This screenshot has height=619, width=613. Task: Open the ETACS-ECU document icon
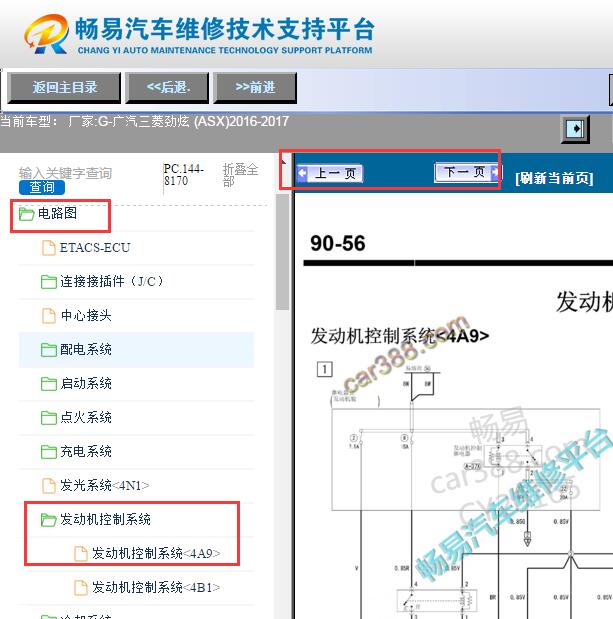(x=49, y=248)
